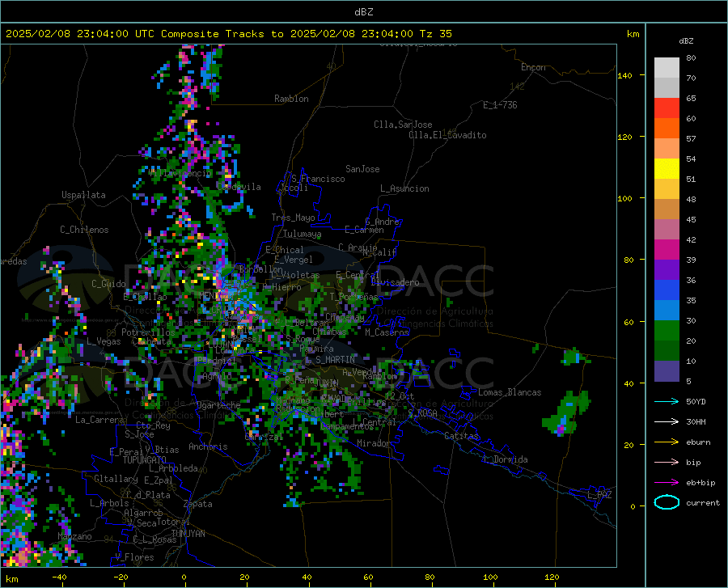This screenshot has width=728, height=588.
Task: Click the Encon place label
Action: coord(533,67)
